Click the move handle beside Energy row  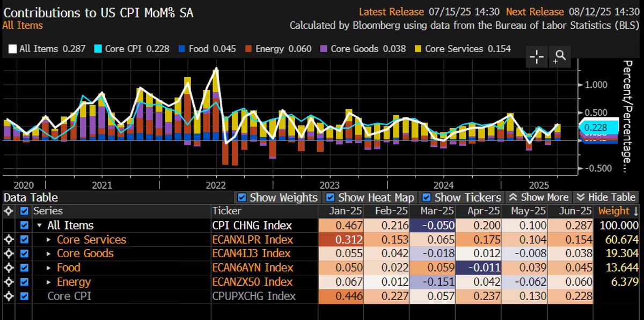(8, 281)
